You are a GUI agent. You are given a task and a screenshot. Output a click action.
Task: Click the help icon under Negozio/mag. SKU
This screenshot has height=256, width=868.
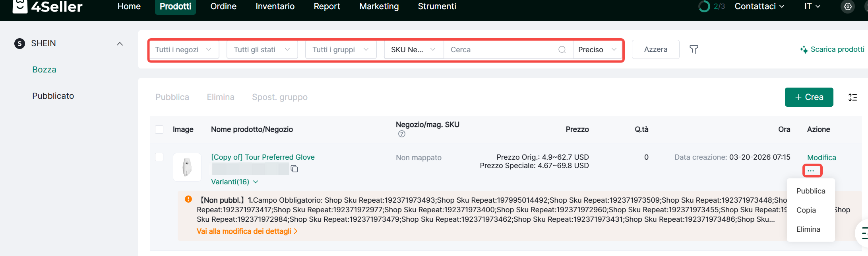402,134
